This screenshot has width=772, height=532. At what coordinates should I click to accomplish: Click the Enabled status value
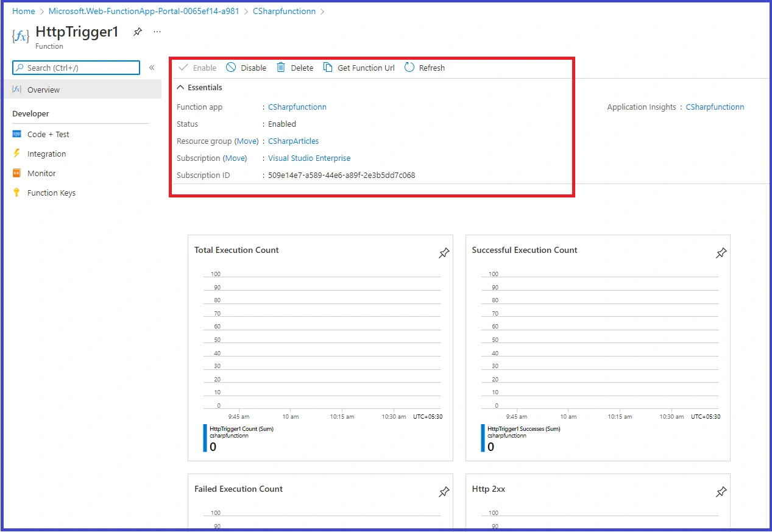282,124
